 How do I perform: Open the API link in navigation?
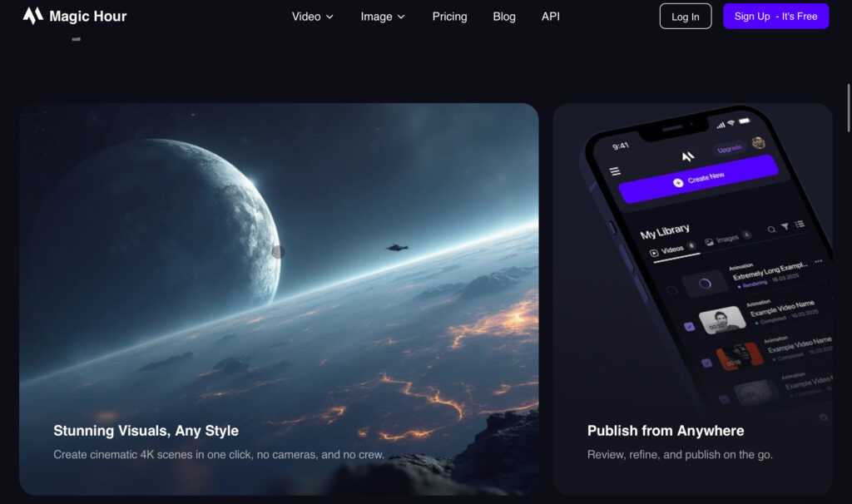point(551,17)
